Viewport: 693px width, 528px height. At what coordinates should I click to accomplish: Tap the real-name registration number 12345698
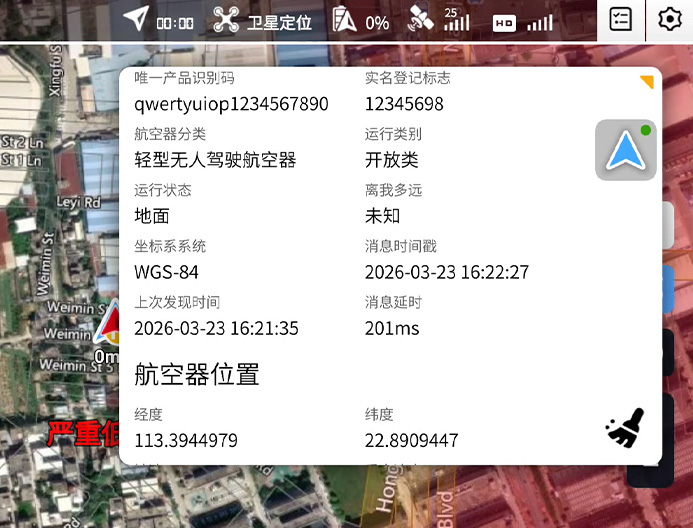[404, 104]
